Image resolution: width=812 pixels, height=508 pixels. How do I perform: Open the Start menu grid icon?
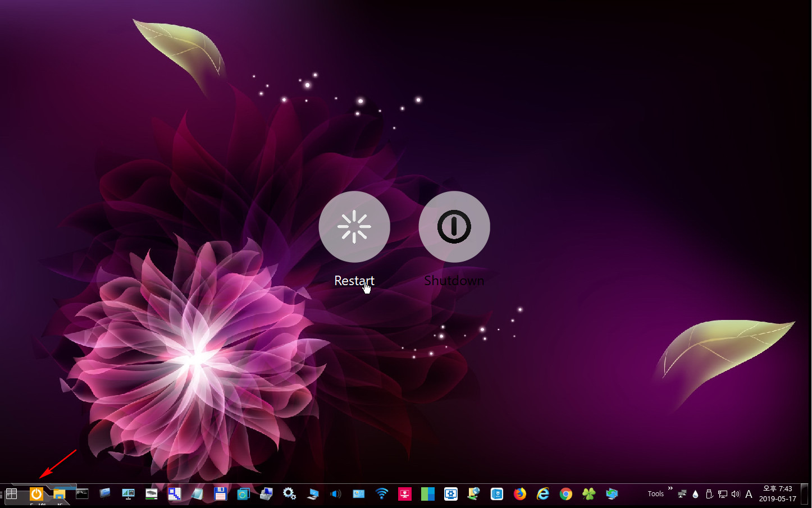11,494
